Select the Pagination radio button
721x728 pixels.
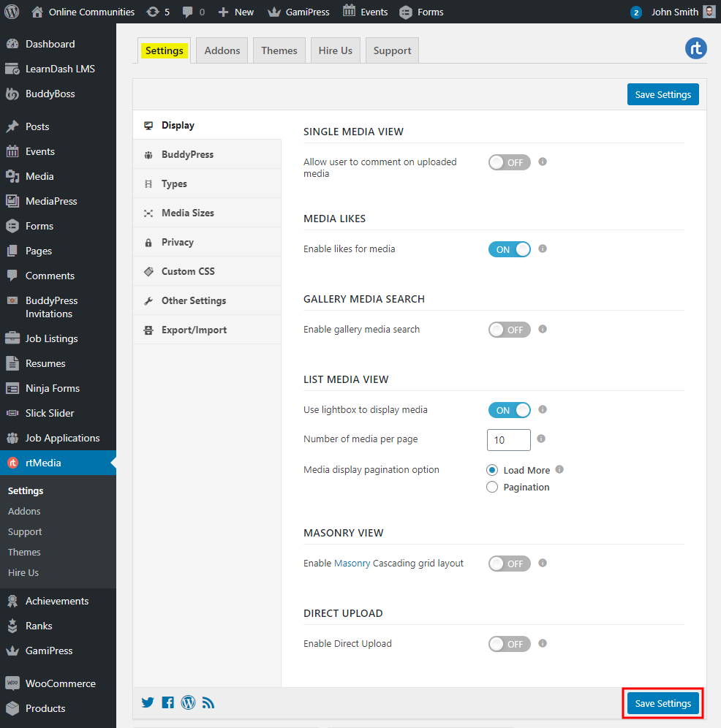point(492,487)
